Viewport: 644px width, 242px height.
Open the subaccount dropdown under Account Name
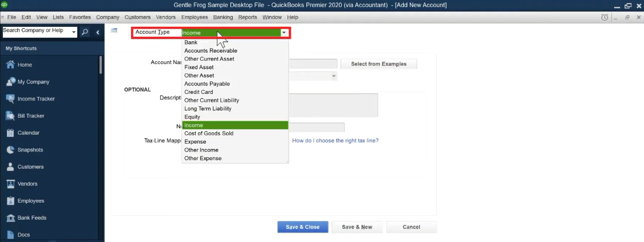tap(333, 76)
